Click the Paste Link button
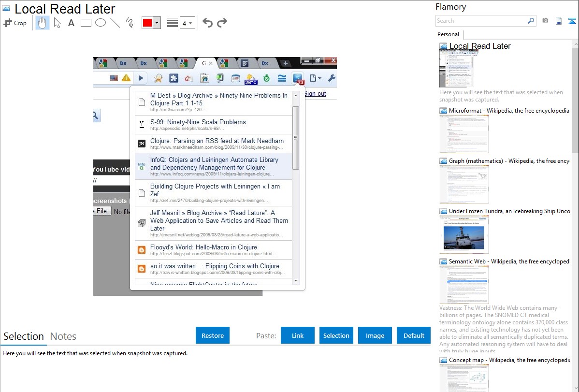This screenshot has width=579, height=392. [x=298, y=335]
